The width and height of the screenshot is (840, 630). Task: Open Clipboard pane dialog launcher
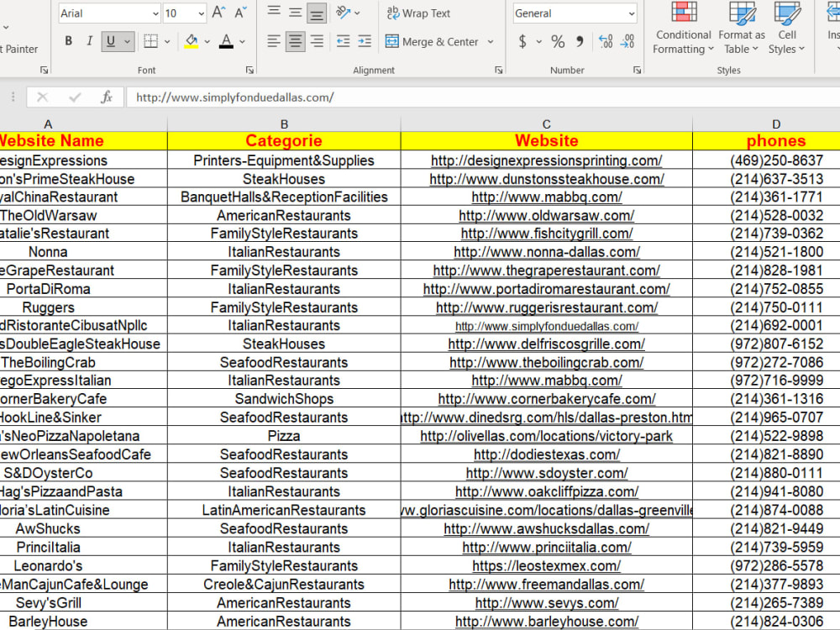[x=44, y=70]
